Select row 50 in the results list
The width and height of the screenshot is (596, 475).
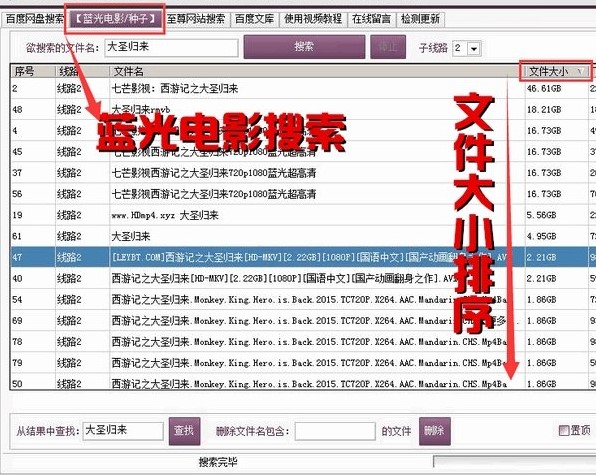coord(302,383)
